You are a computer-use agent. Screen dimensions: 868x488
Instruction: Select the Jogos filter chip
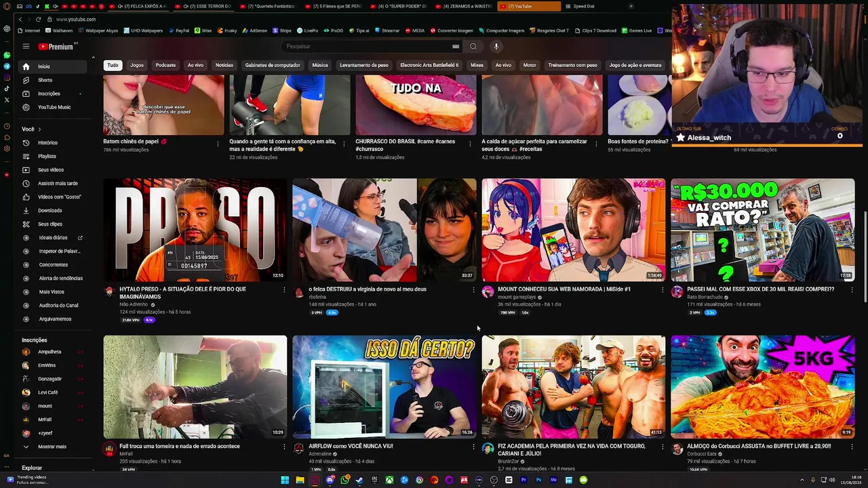point(137,65)
